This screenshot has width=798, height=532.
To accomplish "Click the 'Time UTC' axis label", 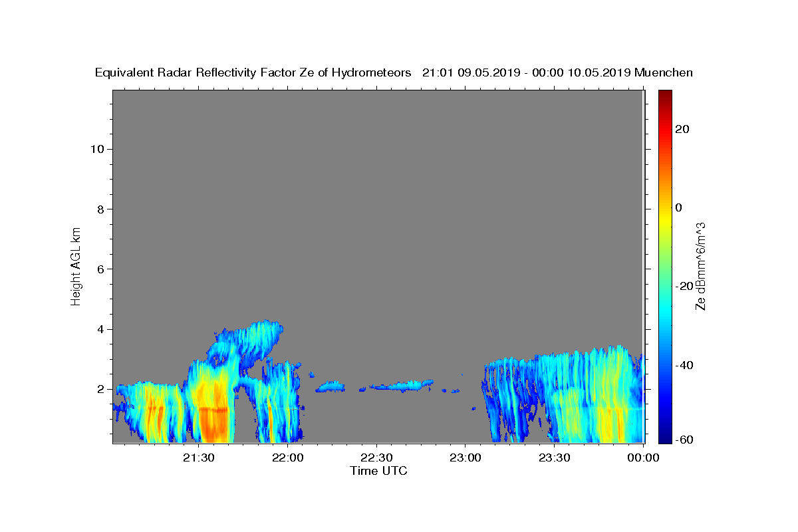I will point(378,471).
